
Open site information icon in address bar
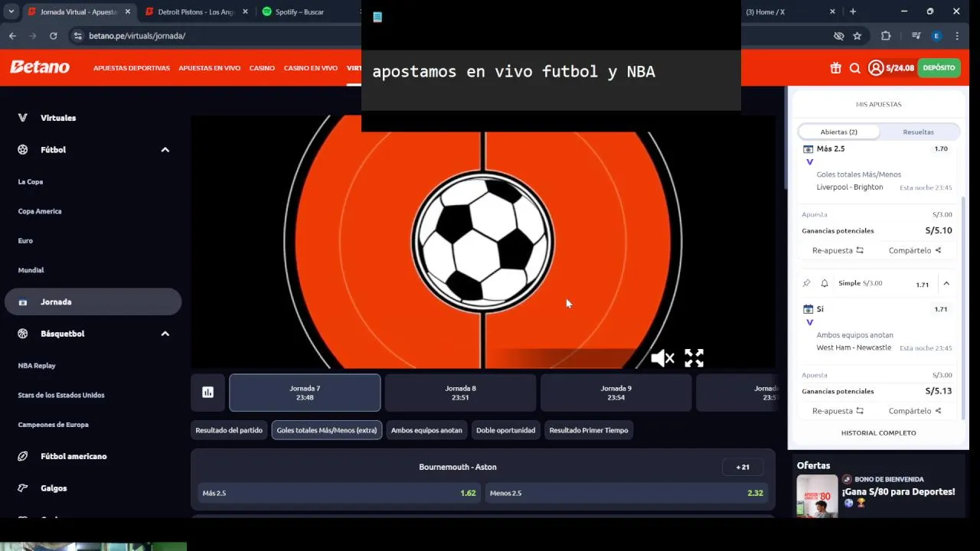(x=77, y=36)
